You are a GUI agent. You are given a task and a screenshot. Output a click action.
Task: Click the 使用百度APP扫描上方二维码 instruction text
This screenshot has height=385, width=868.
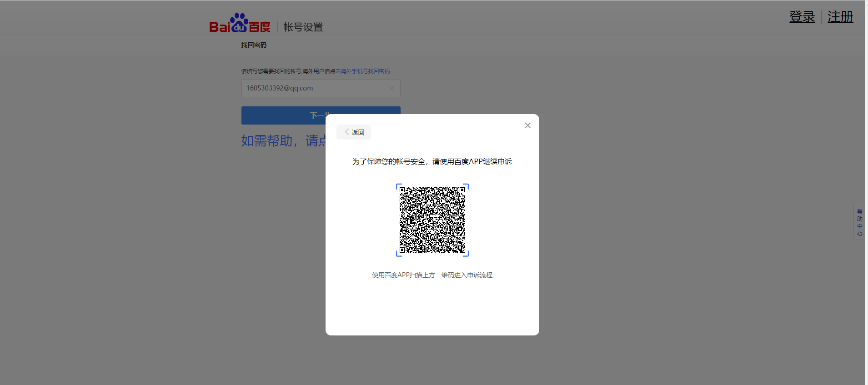click(432, 275)
